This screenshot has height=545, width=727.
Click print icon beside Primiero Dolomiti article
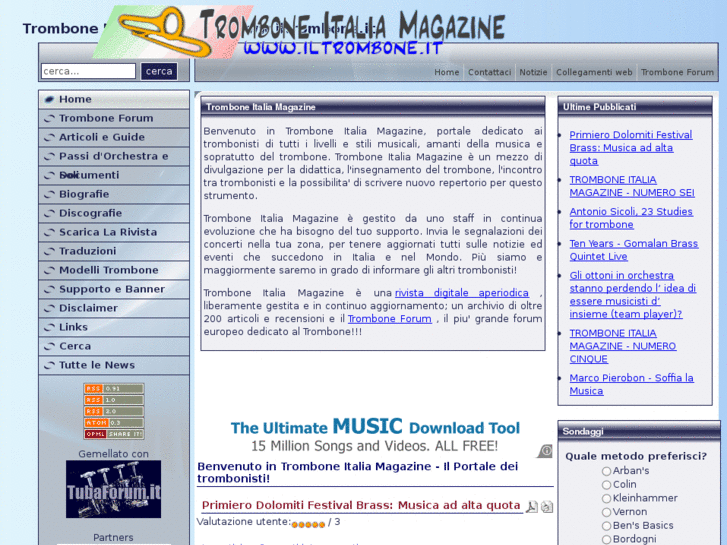point(547,507)
